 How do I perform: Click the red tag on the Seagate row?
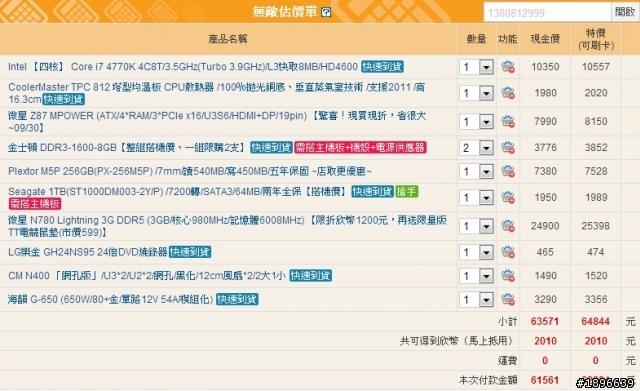[x=35, y=203]
